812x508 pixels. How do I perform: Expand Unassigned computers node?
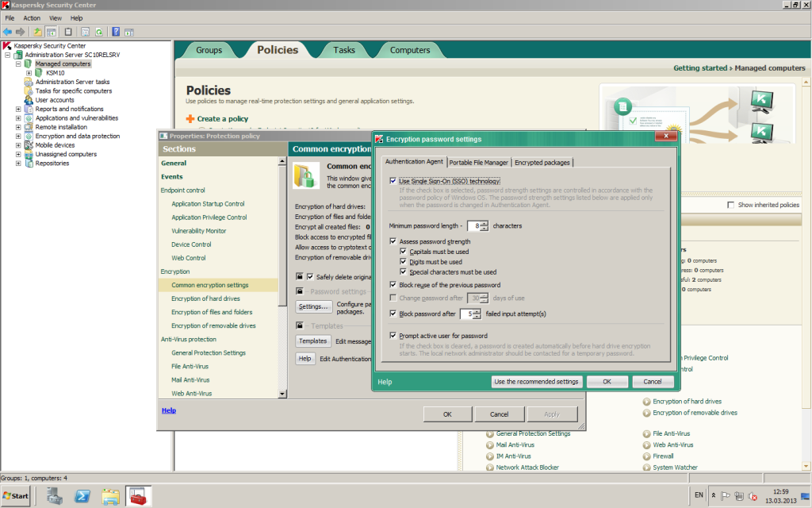18,155
